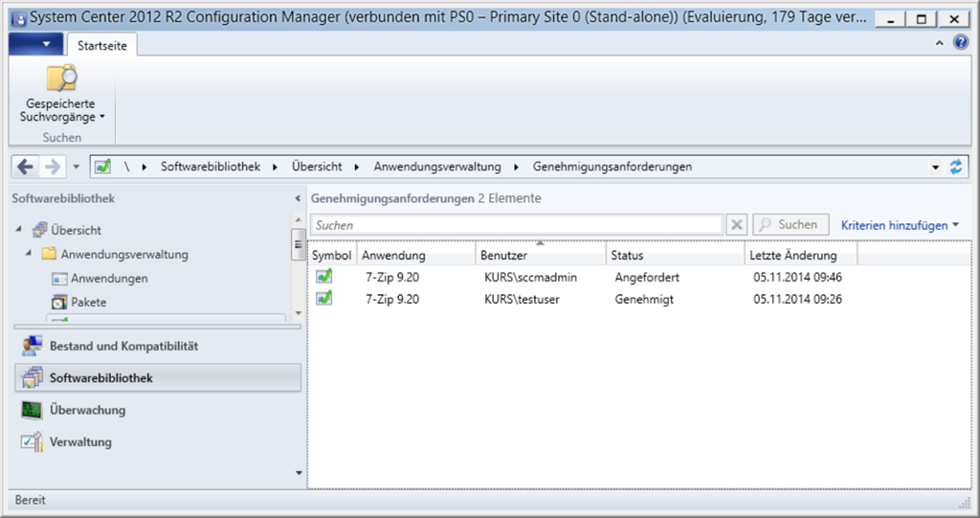980x518 pixels.
Task: Click into the Suchen search field
Action: 517,225
